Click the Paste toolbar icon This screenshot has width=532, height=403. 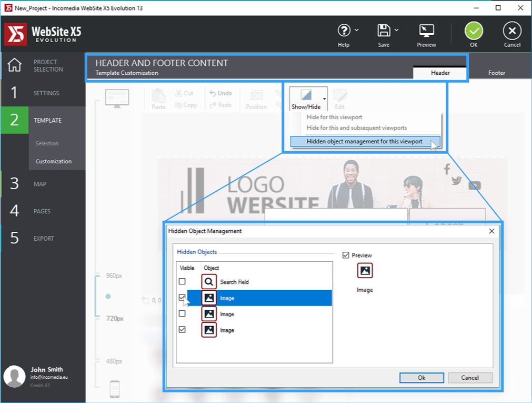point(158,99)
